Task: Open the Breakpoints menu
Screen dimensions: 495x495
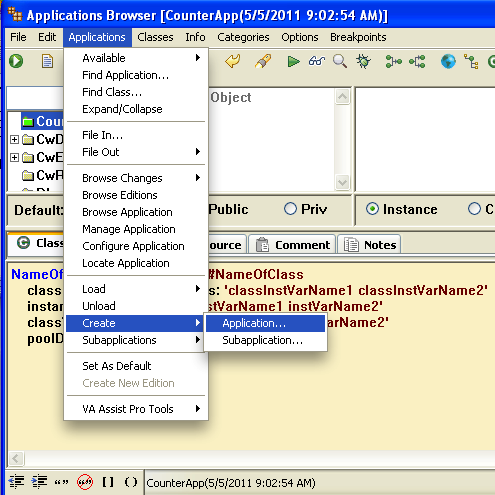Action: click(x=358, y=37)
